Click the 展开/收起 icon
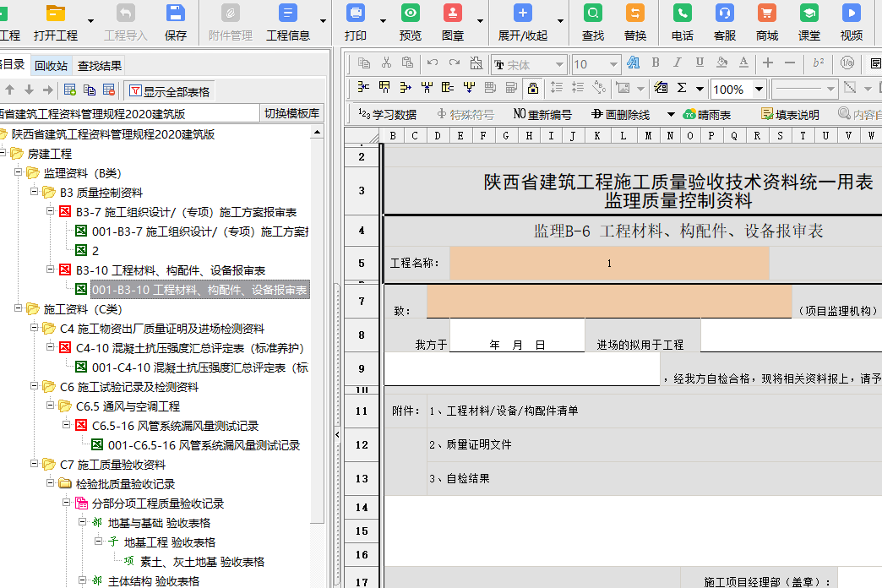The height and width of the screenshot is (588, 882). [523, 14]
